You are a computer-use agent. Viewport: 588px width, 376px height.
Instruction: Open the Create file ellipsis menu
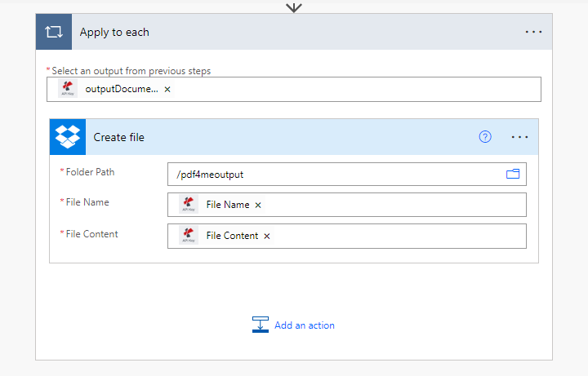pyautogui.click(x=519, y=138)
